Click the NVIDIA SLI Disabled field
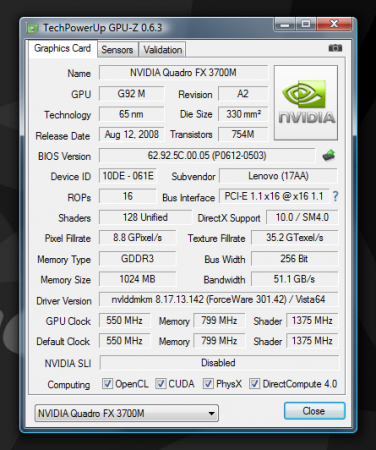 219,363
